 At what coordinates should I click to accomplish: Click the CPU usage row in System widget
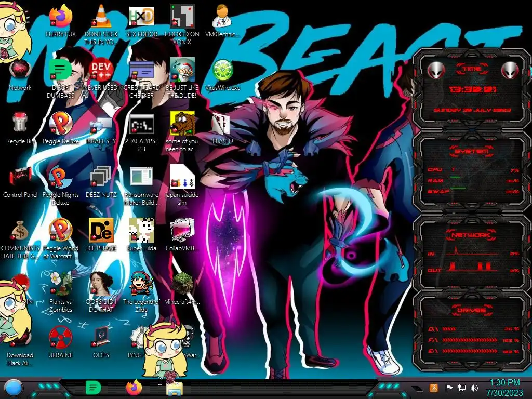pyautogui.click(x=474, y=170)
